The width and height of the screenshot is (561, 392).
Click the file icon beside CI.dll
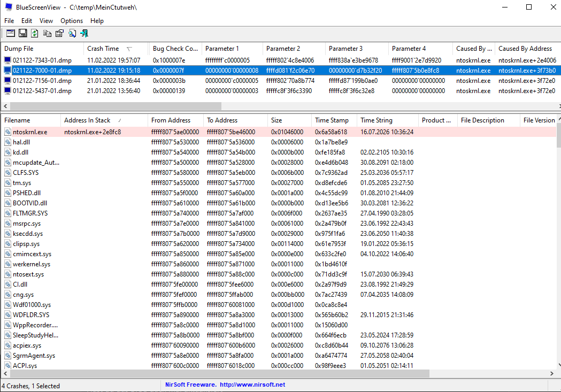tap(7, 285)
